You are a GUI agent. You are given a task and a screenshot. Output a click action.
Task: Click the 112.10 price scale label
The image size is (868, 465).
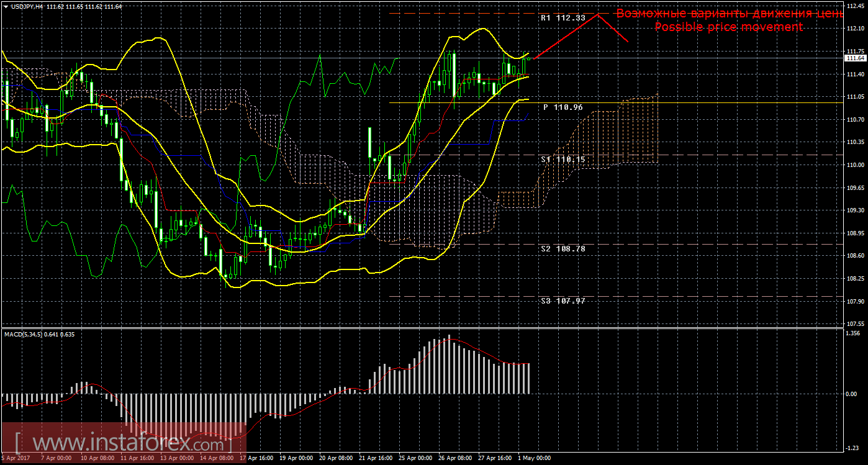(x=855, y=29)
